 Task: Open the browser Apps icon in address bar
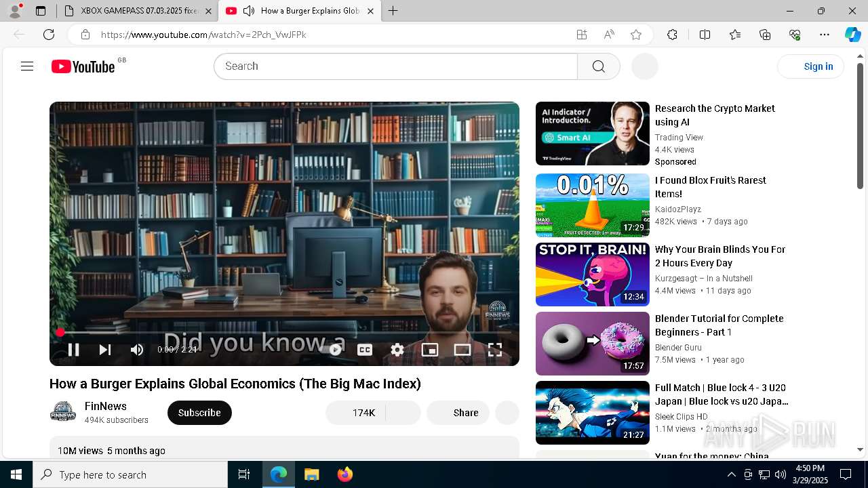point(581,35)
